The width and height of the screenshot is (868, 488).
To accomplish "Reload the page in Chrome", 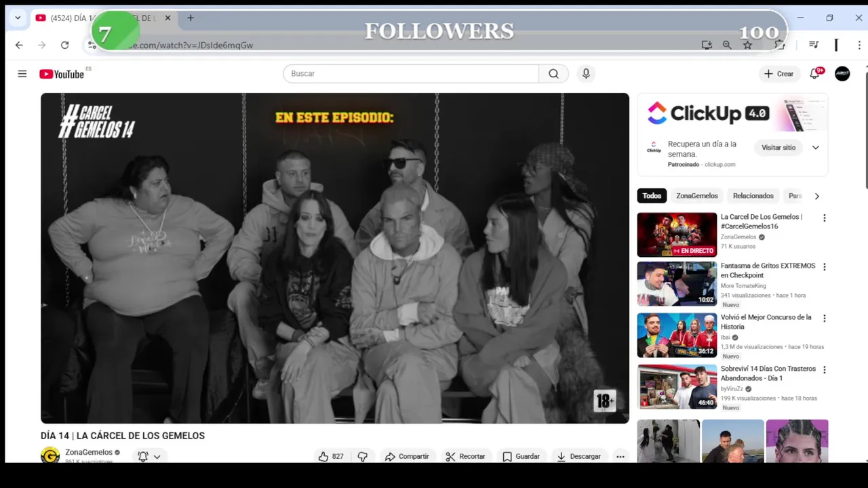I will coord(64,45).
